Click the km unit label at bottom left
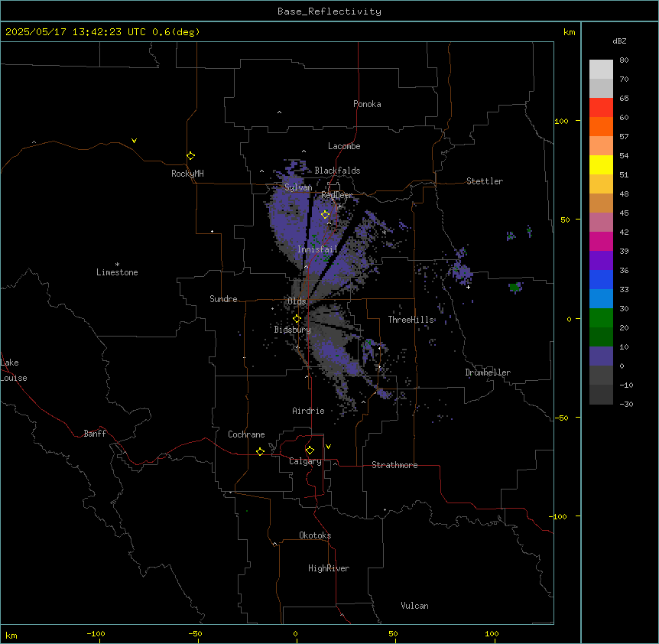This screenshot has height=644, width=659. pos(11,635)
